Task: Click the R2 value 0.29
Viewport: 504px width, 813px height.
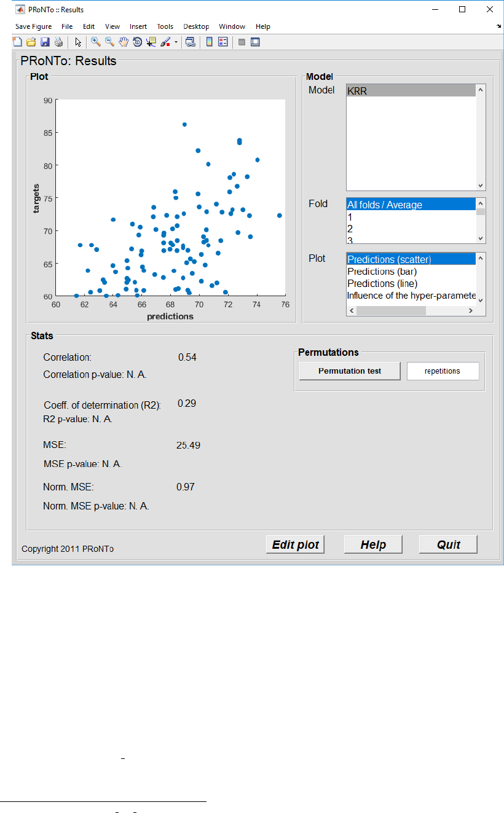Action: pyautogui.click(x=187, y=403)
